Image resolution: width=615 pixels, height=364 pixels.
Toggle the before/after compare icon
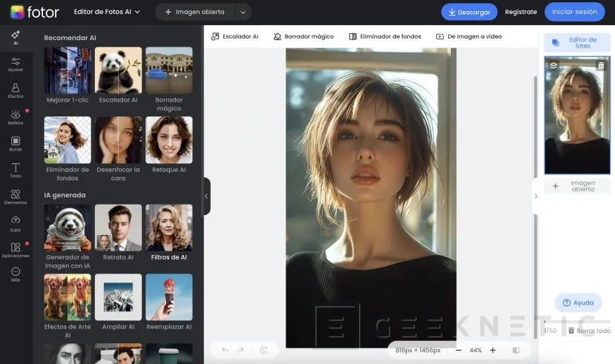point(516,351)
